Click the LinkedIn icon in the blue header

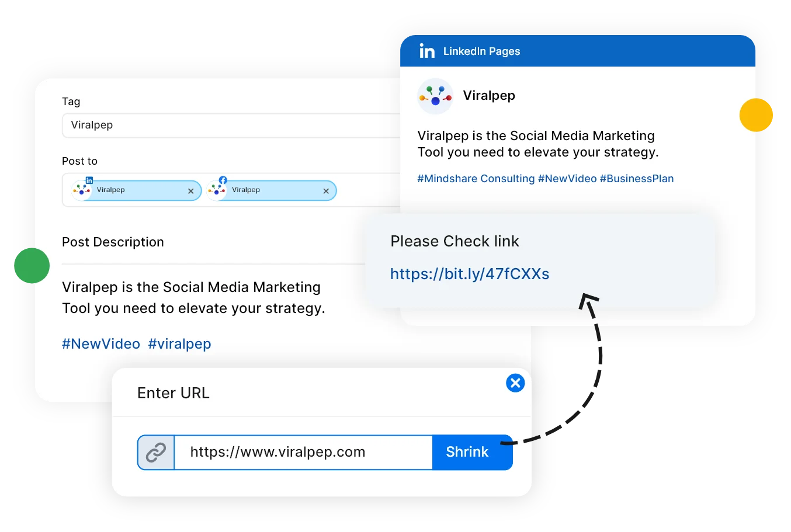(427, 51)
